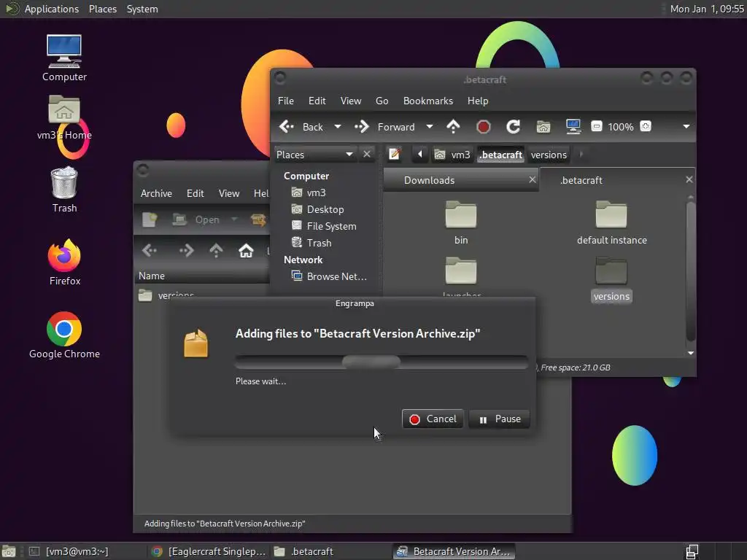The image size is (747, 560).
Task: Go up one folder in file manager toolbar
Action: click(453, 127)
